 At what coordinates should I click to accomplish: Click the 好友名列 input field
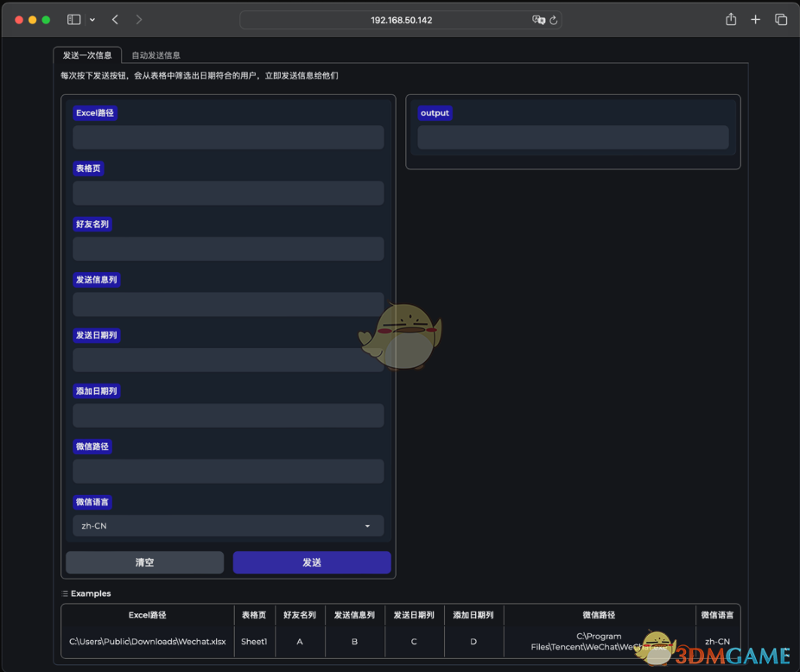tap(227, 248)
